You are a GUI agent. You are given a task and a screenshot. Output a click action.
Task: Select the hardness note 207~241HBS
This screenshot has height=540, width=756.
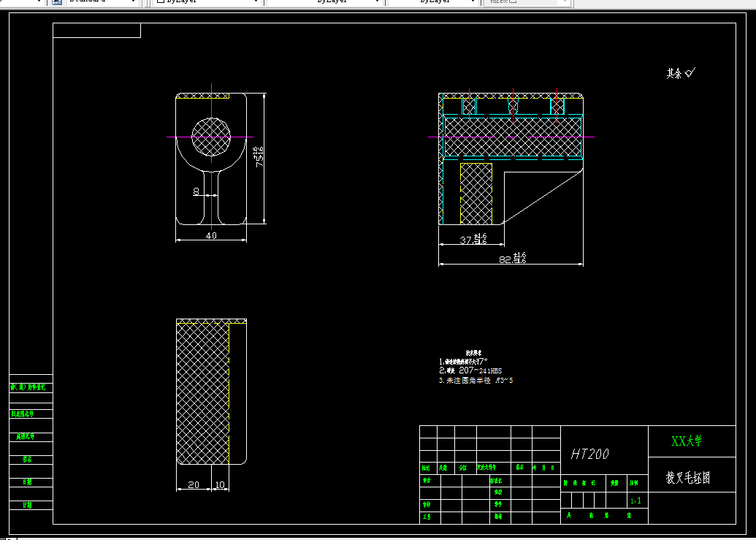coord(470,370)
